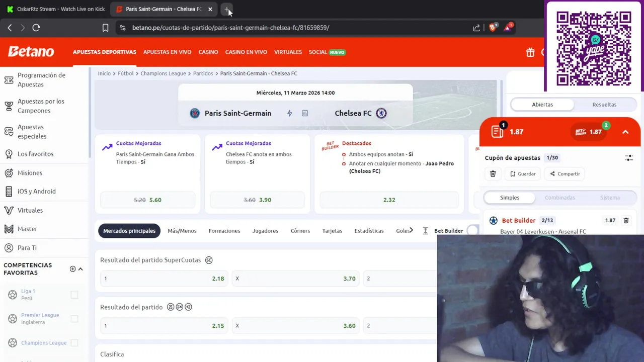Click the address bar URL field
Image resolution: width=644 pixels, height=362 pixels.
(230, 28)
